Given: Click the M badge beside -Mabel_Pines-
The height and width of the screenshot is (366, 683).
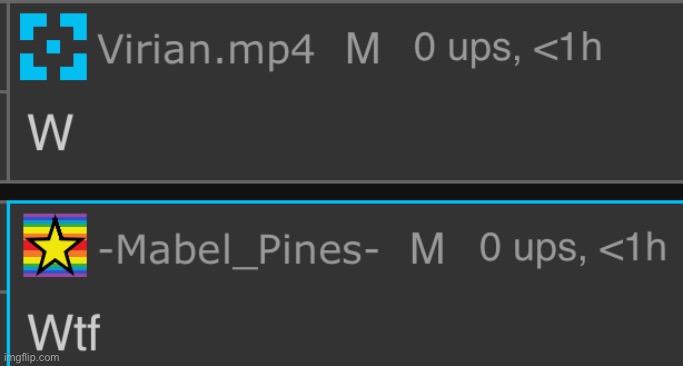Looking at the screenshot, I should [x=427, y=248].
